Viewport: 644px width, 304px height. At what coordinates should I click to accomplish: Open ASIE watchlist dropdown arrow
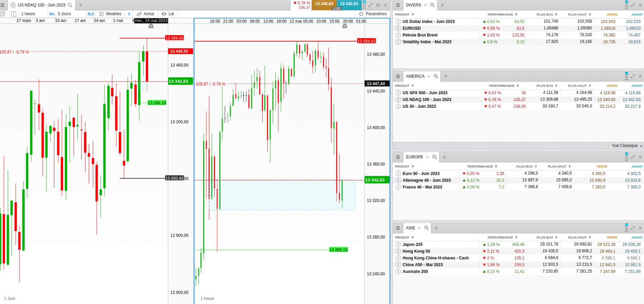(419, 228)
